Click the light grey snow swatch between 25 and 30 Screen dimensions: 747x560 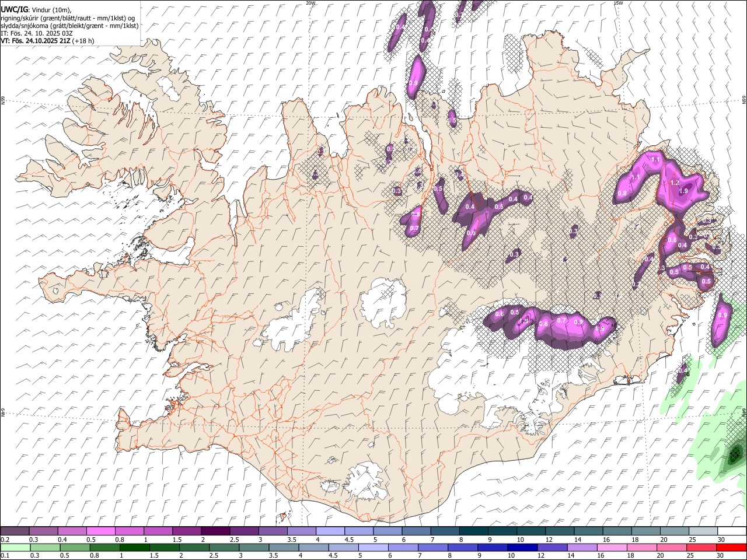tap(703, 531)
